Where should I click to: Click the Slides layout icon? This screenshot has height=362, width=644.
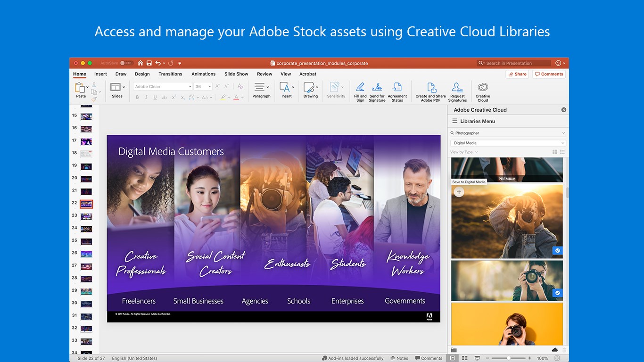point(116,87)
